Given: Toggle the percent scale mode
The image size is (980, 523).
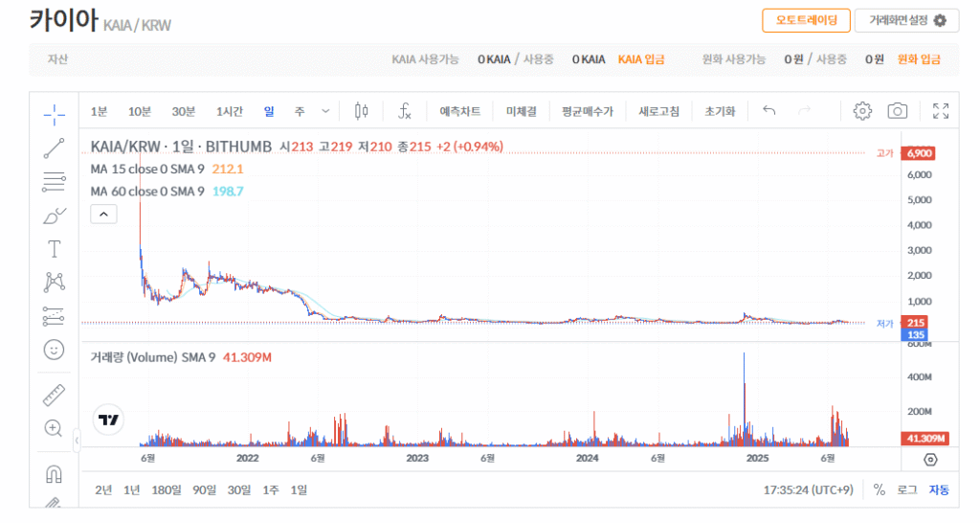Looking at the screenshot, I should pos(880,489).
